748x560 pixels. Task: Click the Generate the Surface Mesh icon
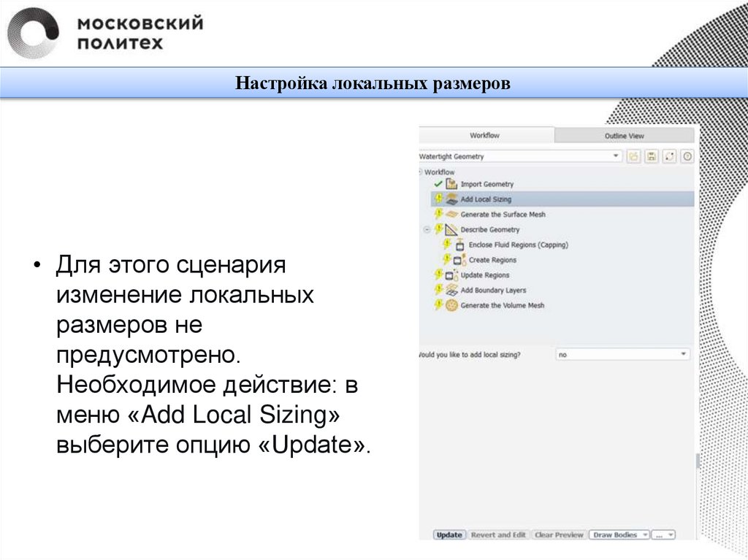(451, 214)
